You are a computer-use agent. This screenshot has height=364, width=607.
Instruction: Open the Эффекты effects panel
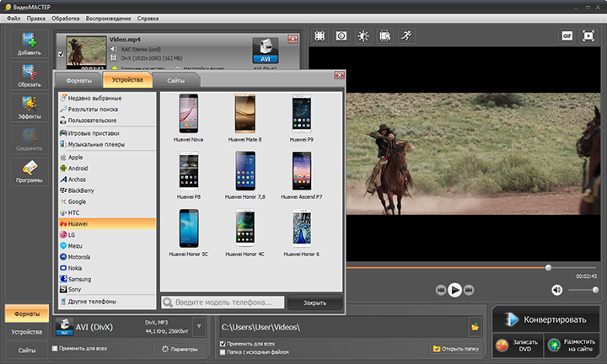pos(29,108)
